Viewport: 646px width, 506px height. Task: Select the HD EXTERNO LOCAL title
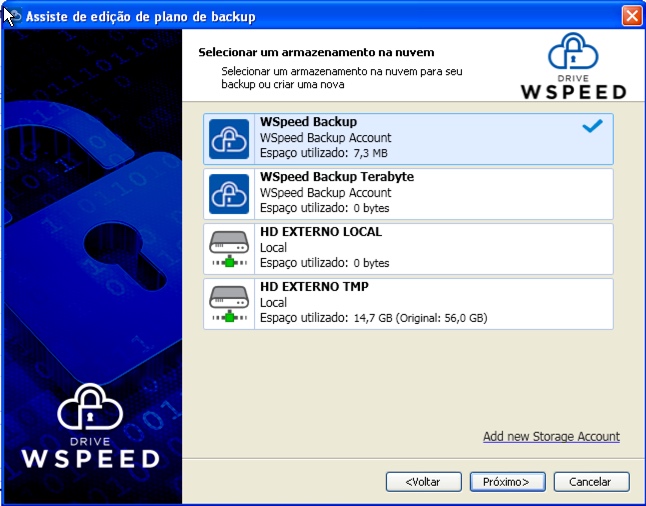[321, 232]
